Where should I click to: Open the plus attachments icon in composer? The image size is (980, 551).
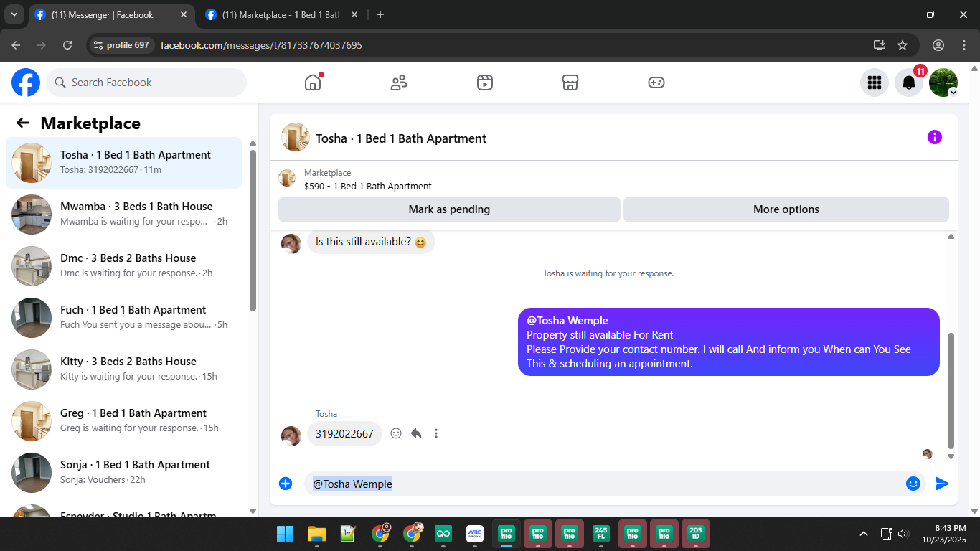(286, 484)
